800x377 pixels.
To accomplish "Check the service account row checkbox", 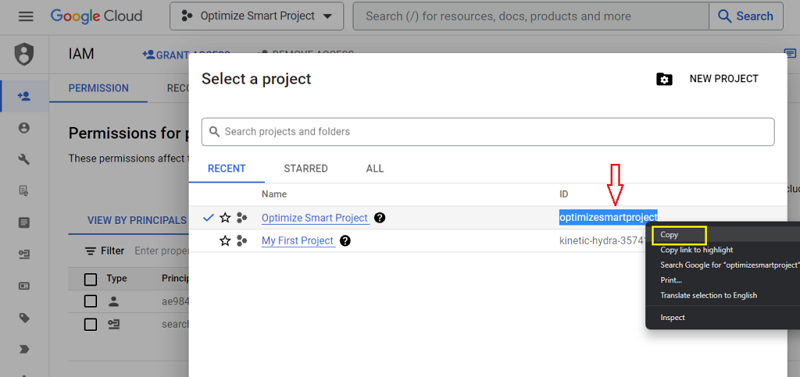I will point(90,324).
